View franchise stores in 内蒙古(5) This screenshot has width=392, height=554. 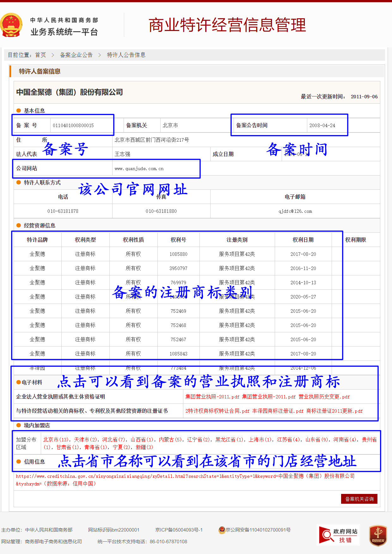pyautogui.click(x=170, y=440)
